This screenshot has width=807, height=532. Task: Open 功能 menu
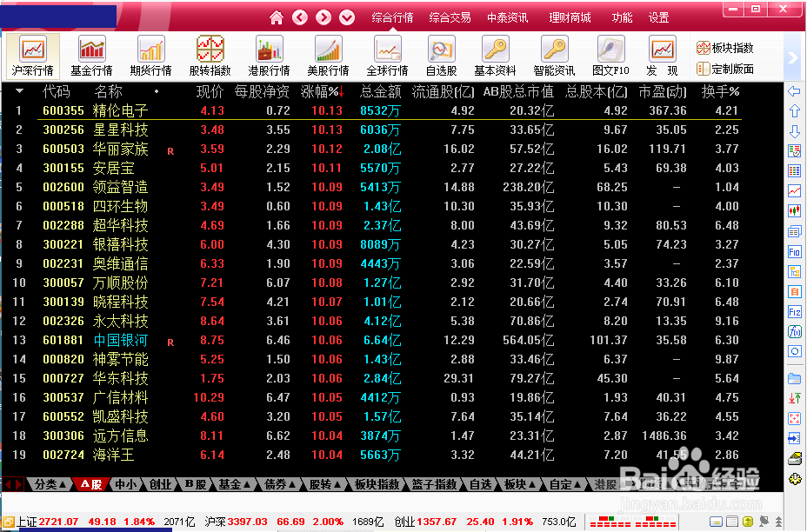[x=622, y=18]
